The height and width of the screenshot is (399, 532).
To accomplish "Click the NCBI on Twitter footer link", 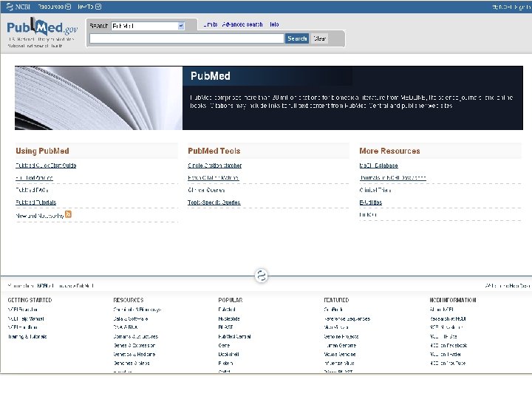I will coord(445,354).
